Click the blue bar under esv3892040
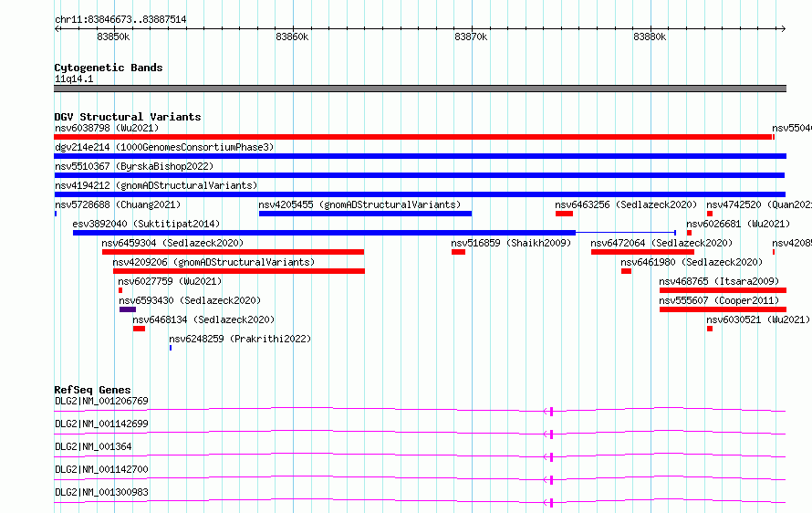The width and height of the screenshot is (812, 513). [324, 233]
